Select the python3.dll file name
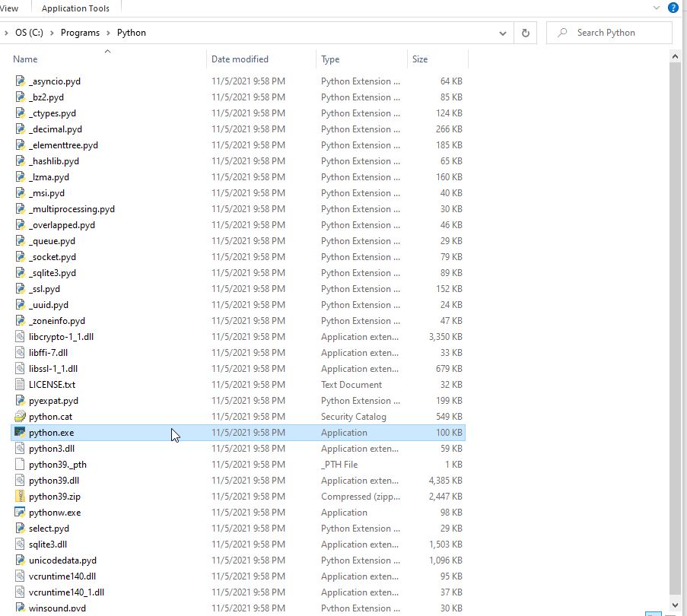Screen dimensions: 687x616 pyautogui.click(x=52, y=449)
